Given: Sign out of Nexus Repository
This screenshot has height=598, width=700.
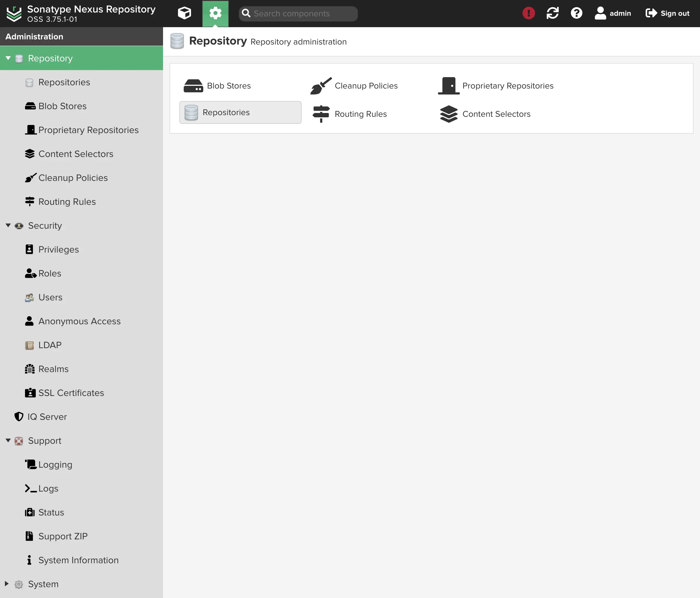Looking at the screenshot, I should coord(667,13).
